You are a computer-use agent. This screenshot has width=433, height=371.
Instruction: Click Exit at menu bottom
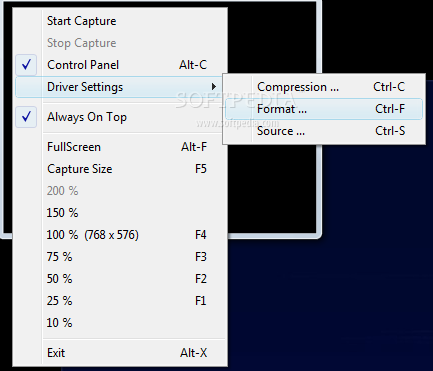(120, 353)
